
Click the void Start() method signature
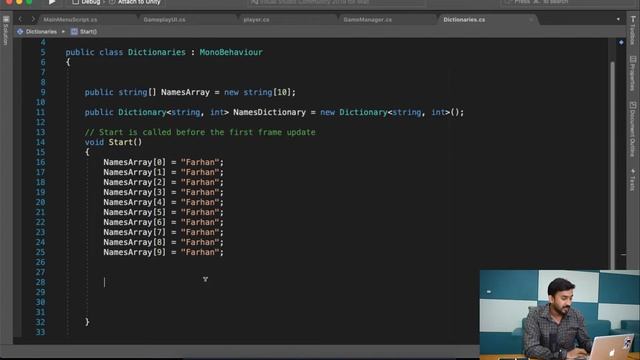[113, 142]
